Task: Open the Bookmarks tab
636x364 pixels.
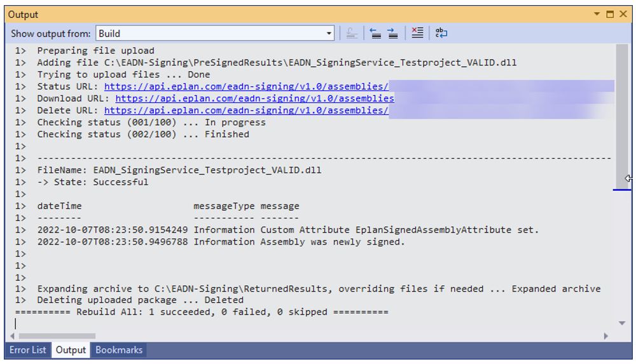Action: click(119, 350)
